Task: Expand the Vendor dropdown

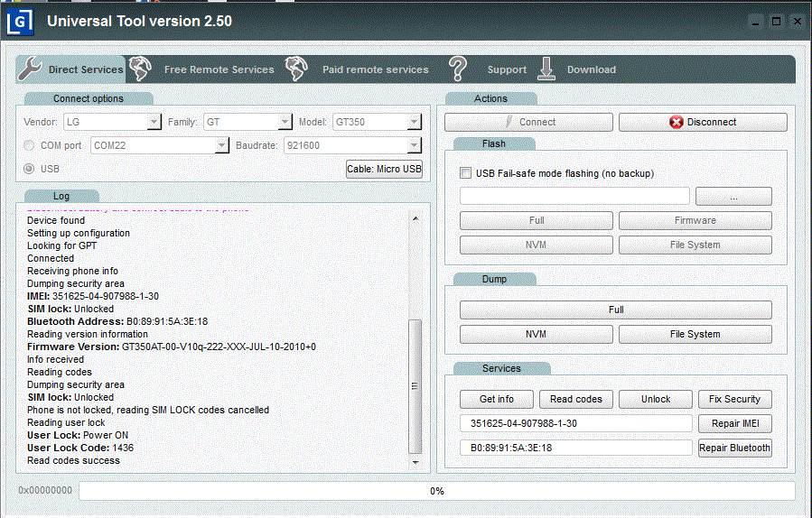Action: [154, 122]
